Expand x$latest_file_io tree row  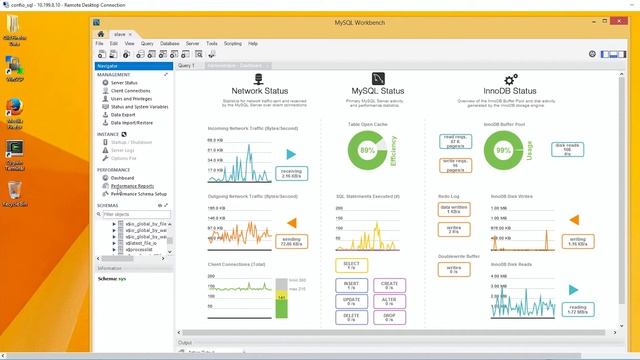point(114,243)
